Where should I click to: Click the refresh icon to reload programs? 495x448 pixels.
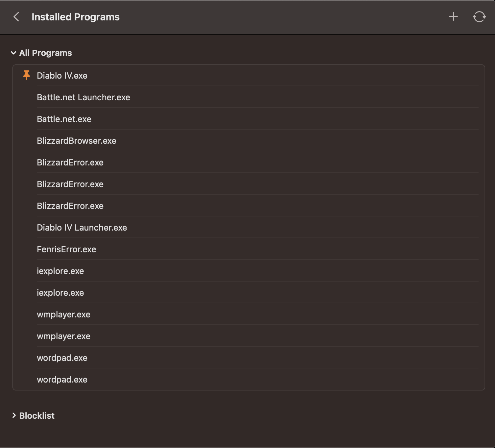coord(479,16)
